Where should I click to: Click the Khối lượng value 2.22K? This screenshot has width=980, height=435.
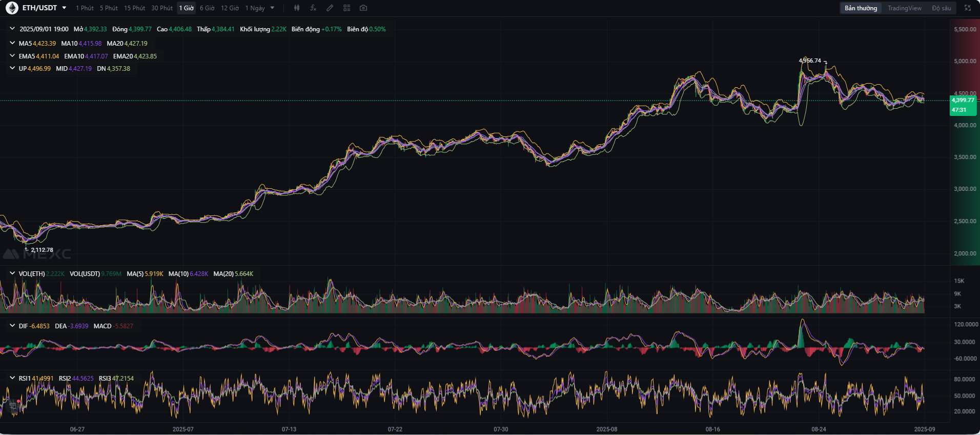279,29
